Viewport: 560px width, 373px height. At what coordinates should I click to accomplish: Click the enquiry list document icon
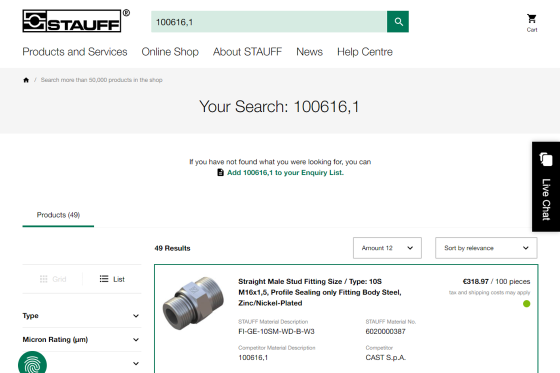click(x=220, y=173)
